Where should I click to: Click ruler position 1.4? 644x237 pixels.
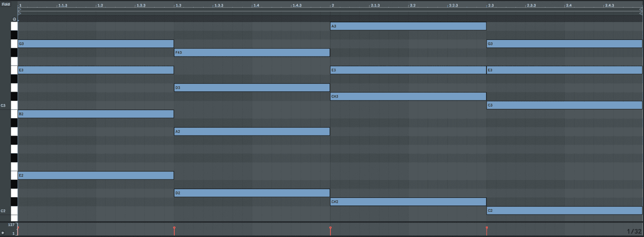point(256,5)
